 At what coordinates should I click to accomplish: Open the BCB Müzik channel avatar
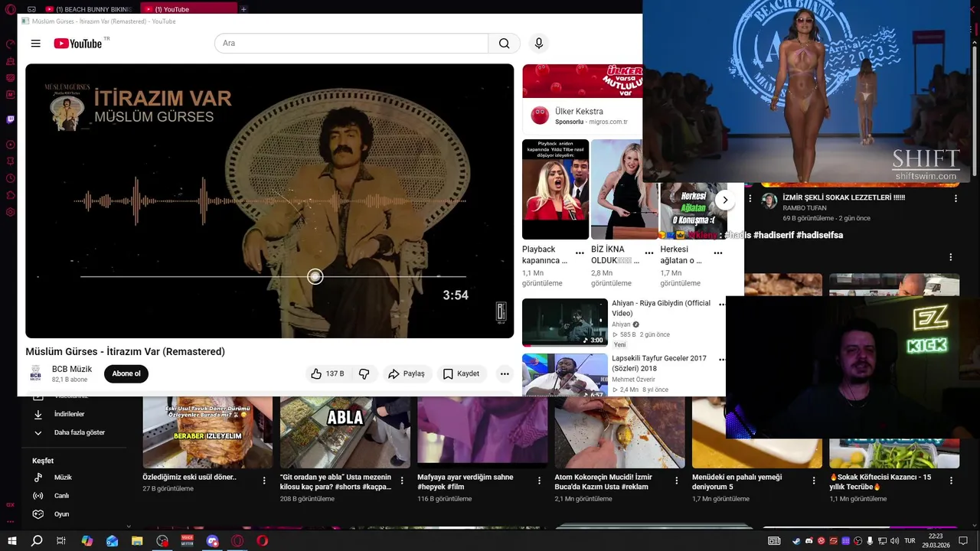[x=36, y=373]
